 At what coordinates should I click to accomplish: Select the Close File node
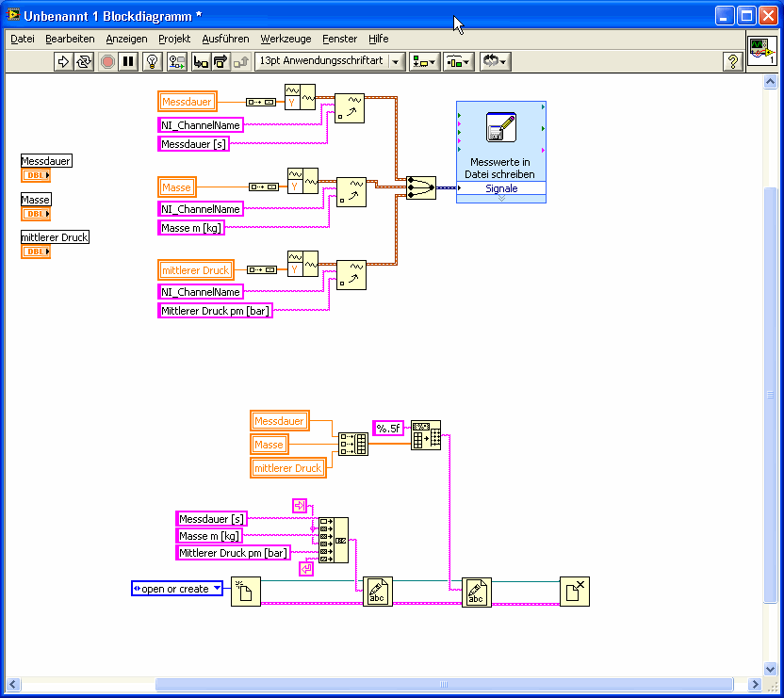coord(575,592)
